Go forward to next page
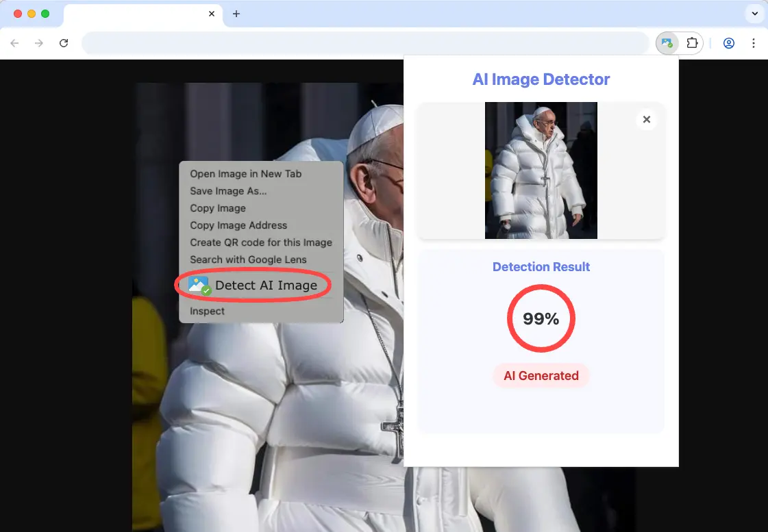 point(39,43)
